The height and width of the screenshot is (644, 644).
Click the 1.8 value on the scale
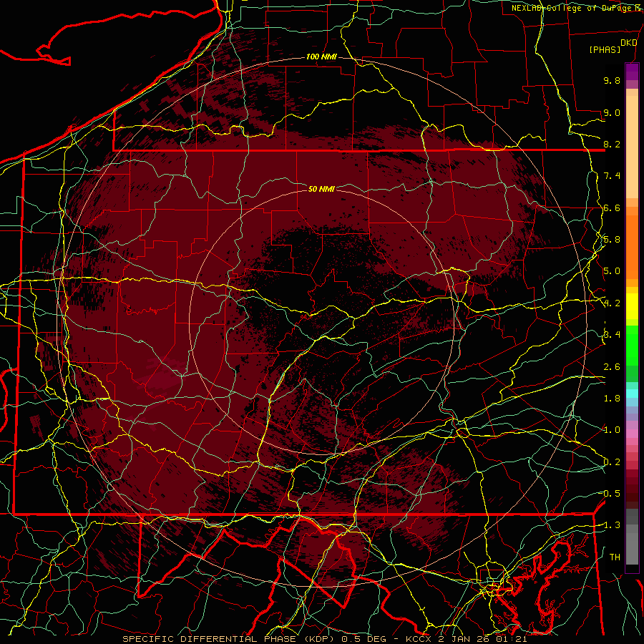point(612,399)
